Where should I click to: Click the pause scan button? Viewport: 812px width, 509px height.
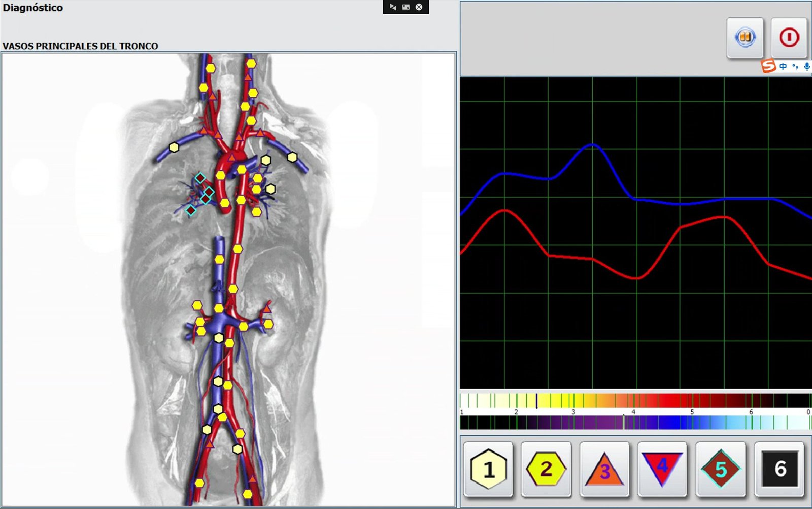click(x=745, y=38)
